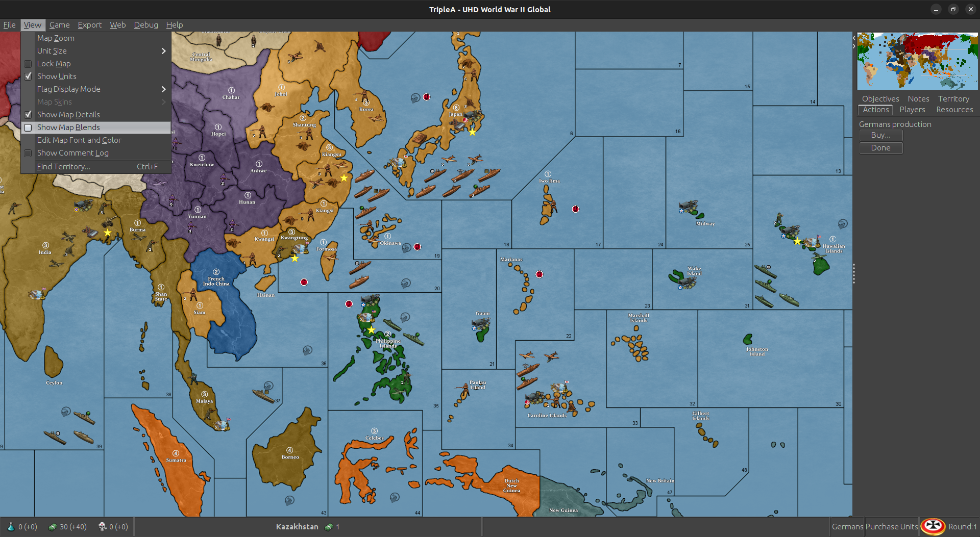Enable the Lock Map checkbox

tap(28, 64)
